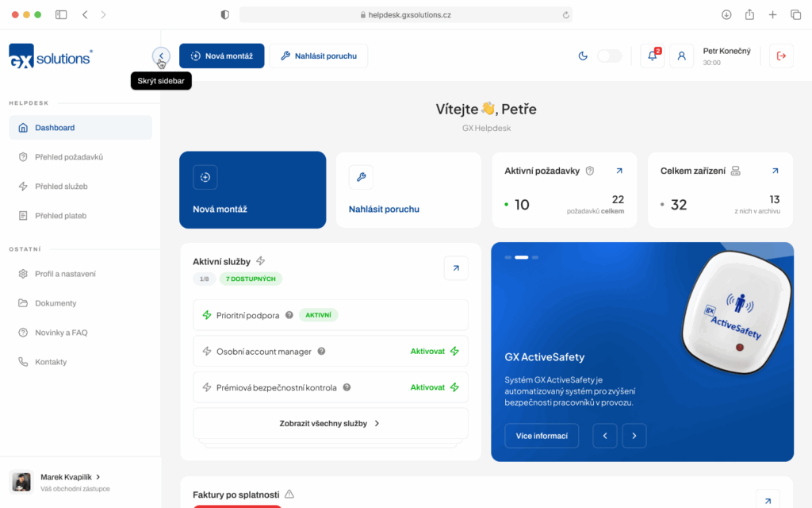This screenshot has height=508, width=812.
Task: Open Aktivní služby arrow icon
Action: (x=456, y=268)
